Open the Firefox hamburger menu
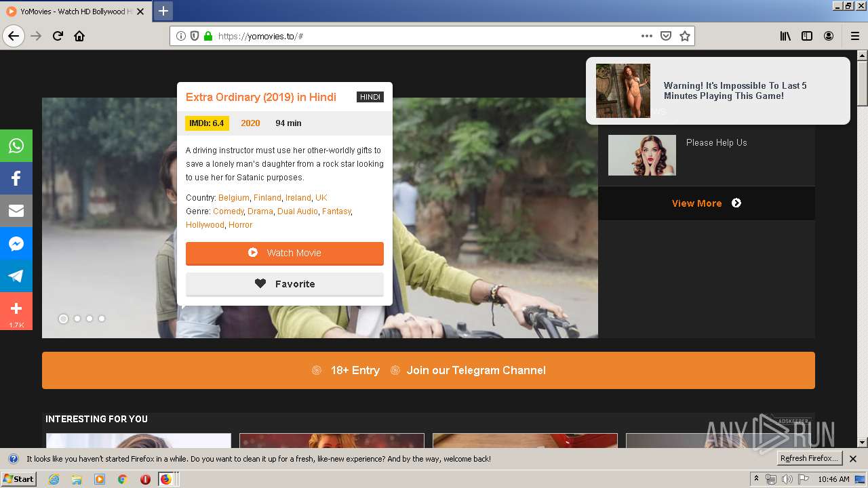868x488 pixels. tap(854, 36)
